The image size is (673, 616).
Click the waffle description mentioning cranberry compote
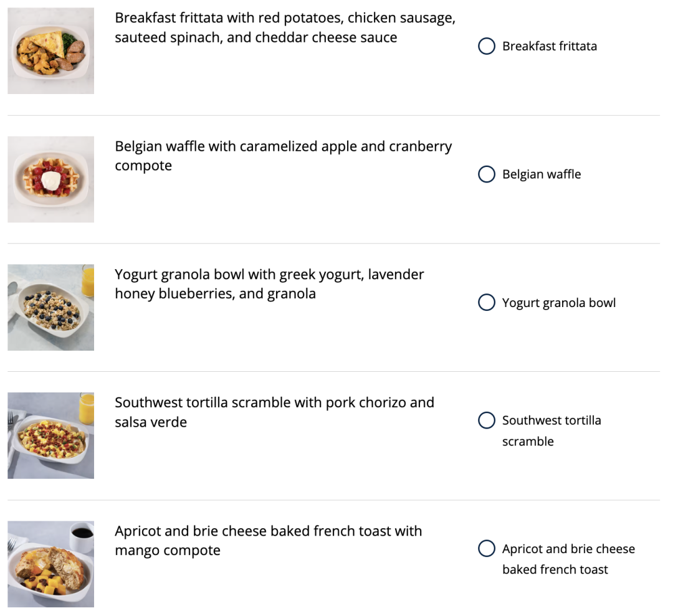pyautogui.click(x=283, y=156)
